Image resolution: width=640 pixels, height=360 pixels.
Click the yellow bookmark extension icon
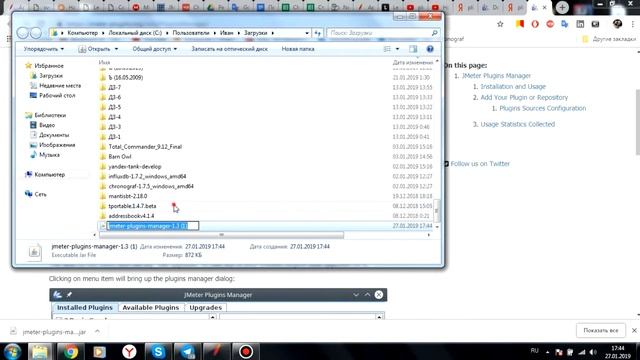click(x=520, y=24)
